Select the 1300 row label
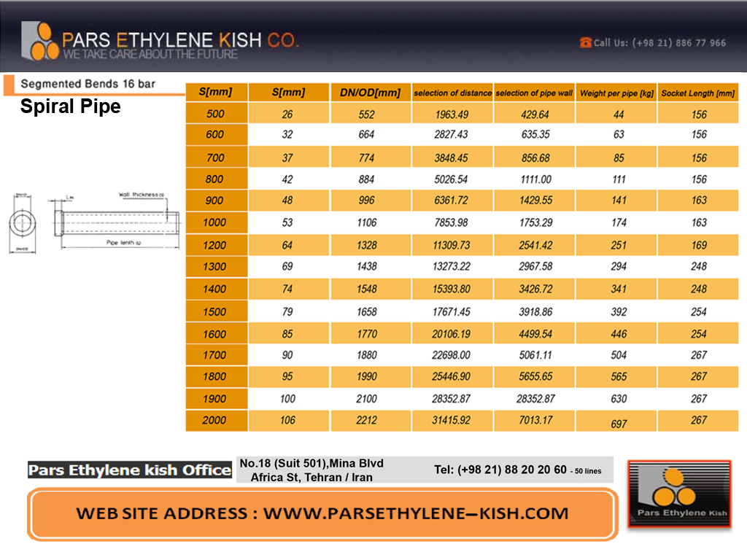Screen dimensions: 747x560 [214, 266]
